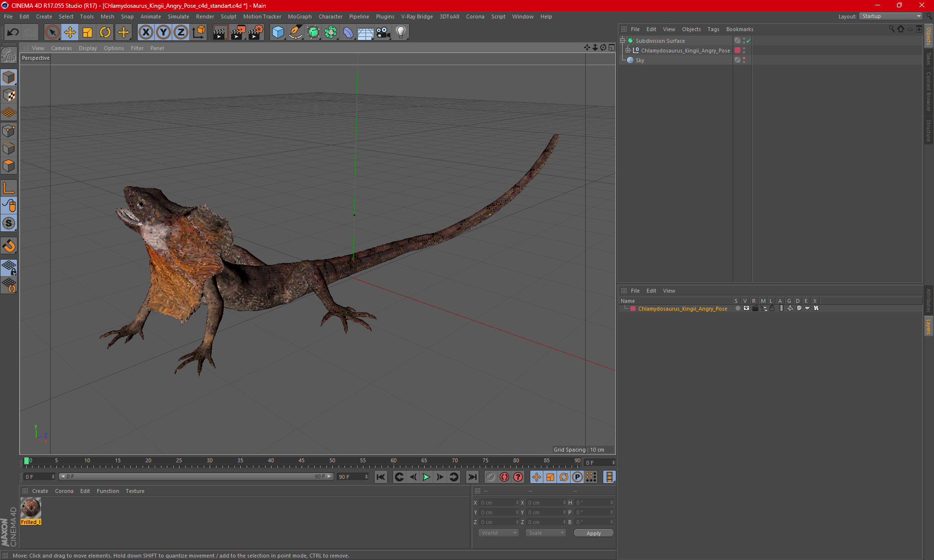934x560 pixels.
Task: Add a Floor environment object
Action: click(x=366, y=33)
